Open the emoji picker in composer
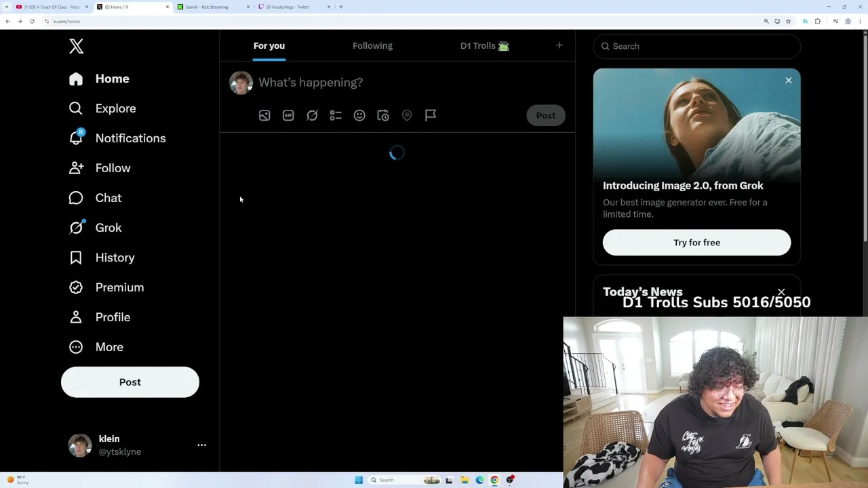 359,115
